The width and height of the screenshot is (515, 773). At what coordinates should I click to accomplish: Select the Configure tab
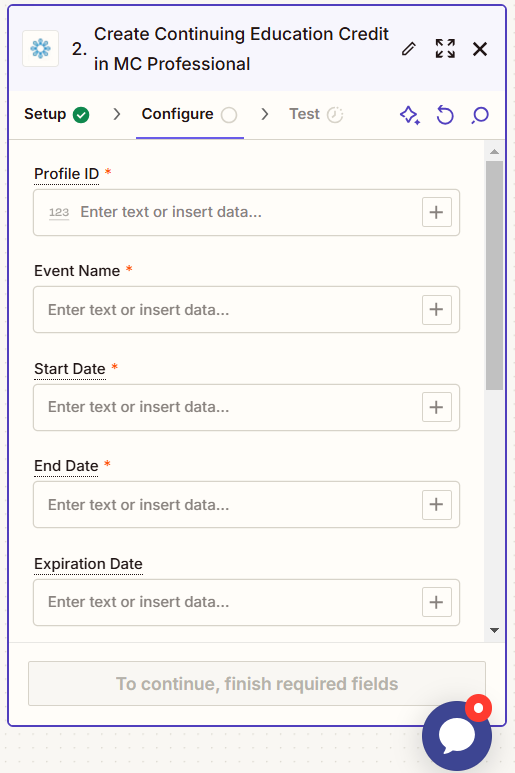coord(190,114)
